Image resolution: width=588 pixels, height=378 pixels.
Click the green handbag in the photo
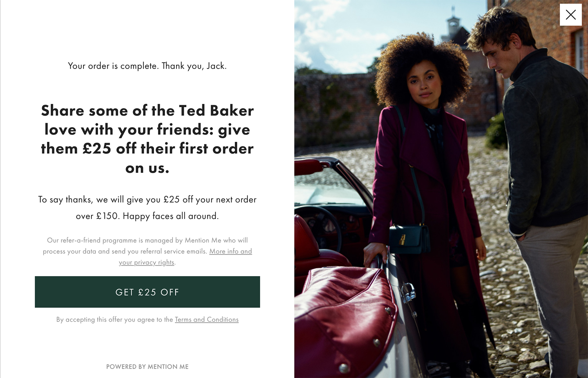(x=409, y=239)
